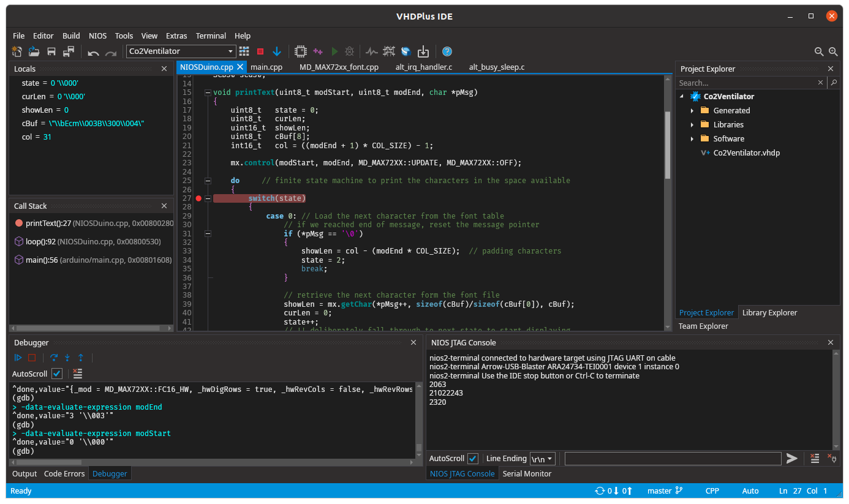
Task: Clear the Debugger output list icon
Action: (77, 373)
